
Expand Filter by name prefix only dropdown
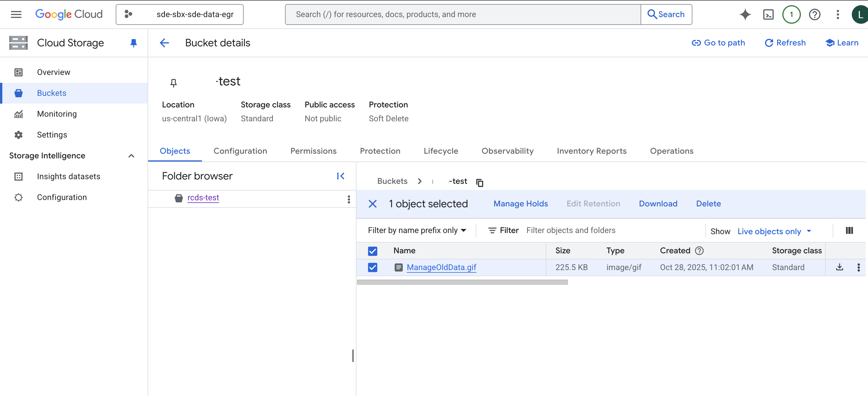(417, 230)
